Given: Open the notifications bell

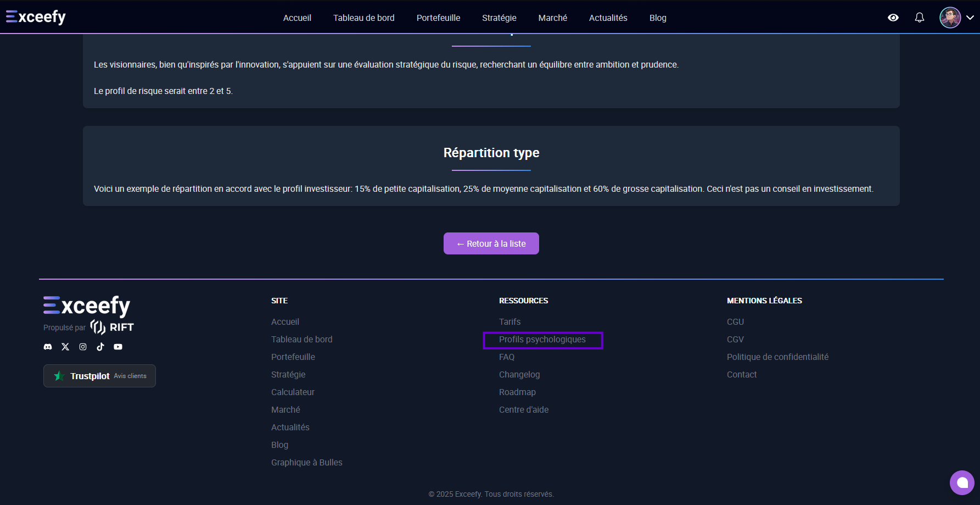Looking at the screenshot, I should point(919,18).
